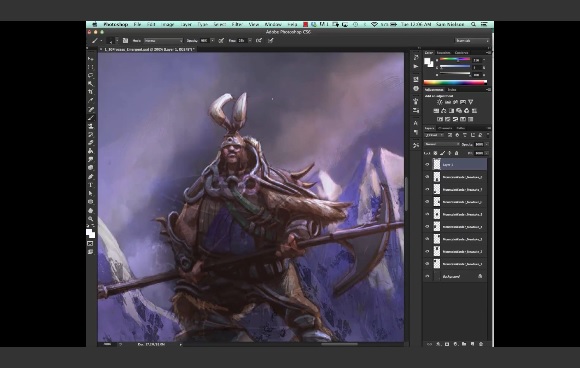Open the layer filter Kind dropdown

[x=434, y=135]
